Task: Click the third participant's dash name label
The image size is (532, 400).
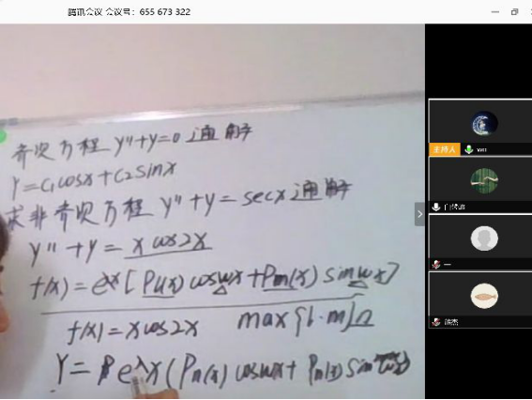Action: tap(448, 265)
